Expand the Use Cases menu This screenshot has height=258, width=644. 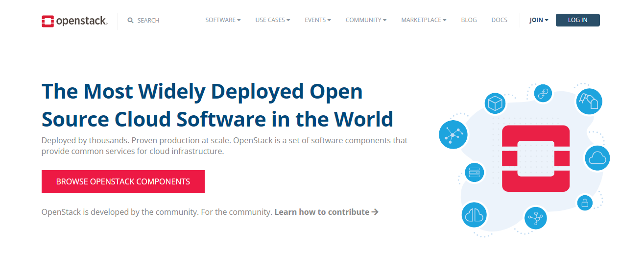[273, 20]
